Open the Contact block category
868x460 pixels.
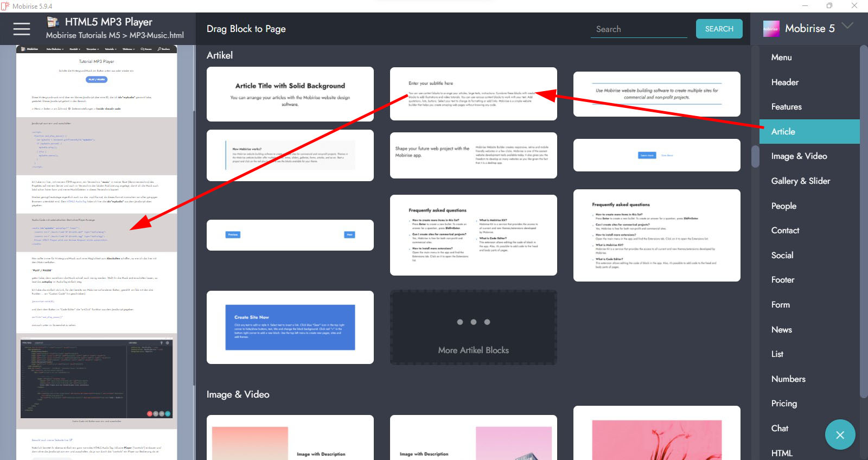786,231
